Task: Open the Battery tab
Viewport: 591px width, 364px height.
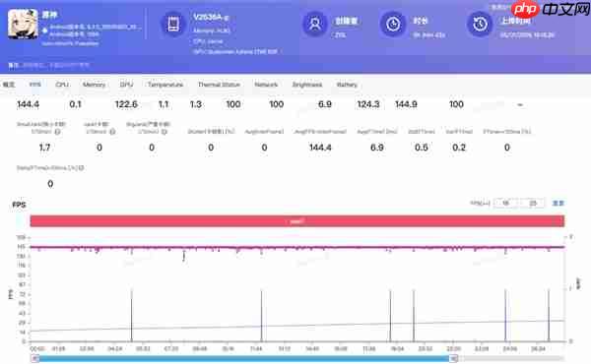Action: [347, 85]
